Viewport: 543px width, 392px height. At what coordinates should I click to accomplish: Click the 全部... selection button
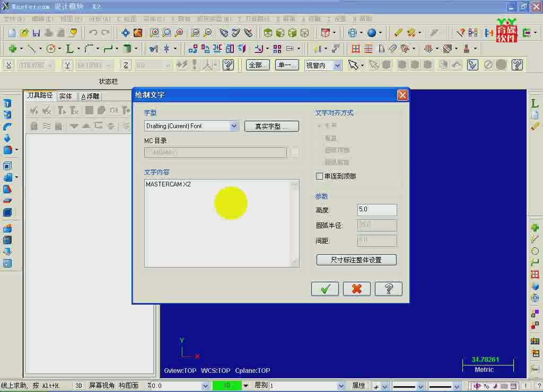coord(258,65)
